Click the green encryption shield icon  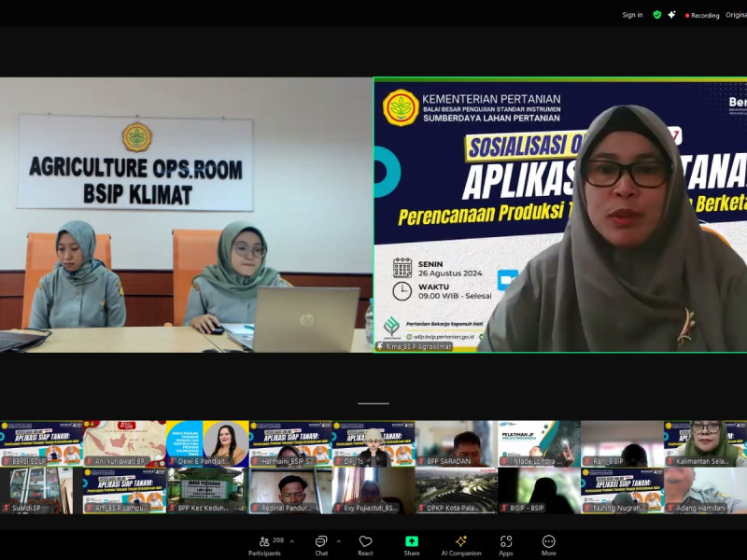657,15
